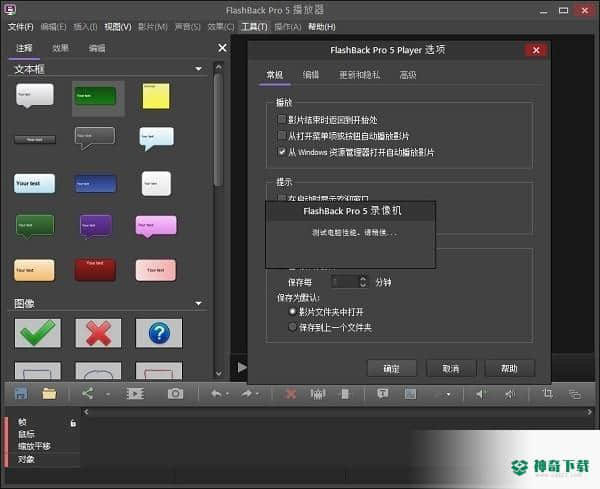The image size is (600, 489).
Task: Click the minutes spinner arrows next to 保存每
Action: 363,282
